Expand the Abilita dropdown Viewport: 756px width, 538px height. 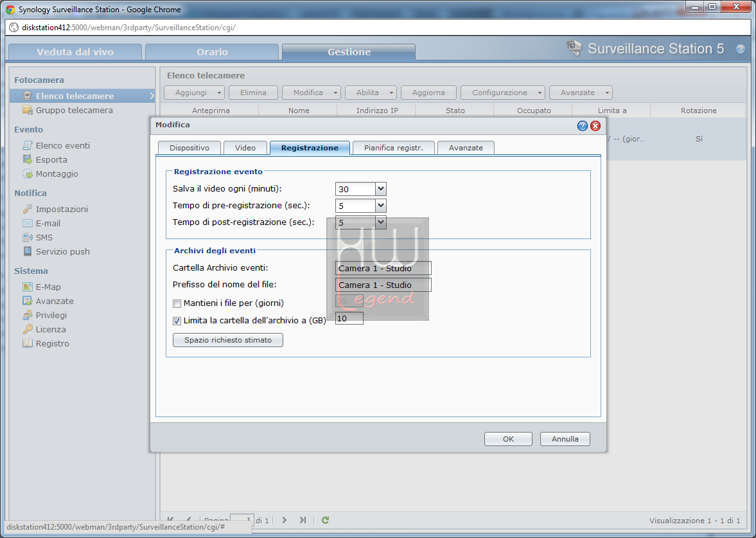click(x=392, y=93)
